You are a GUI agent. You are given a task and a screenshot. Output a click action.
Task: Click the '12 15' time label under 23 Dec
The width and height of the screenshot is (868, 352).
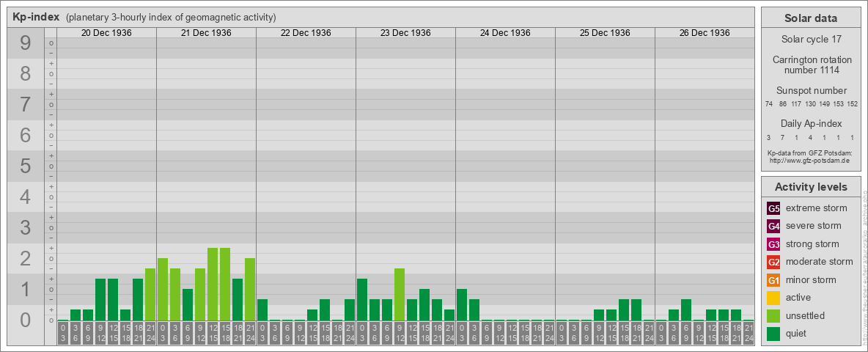pos(412,334)
